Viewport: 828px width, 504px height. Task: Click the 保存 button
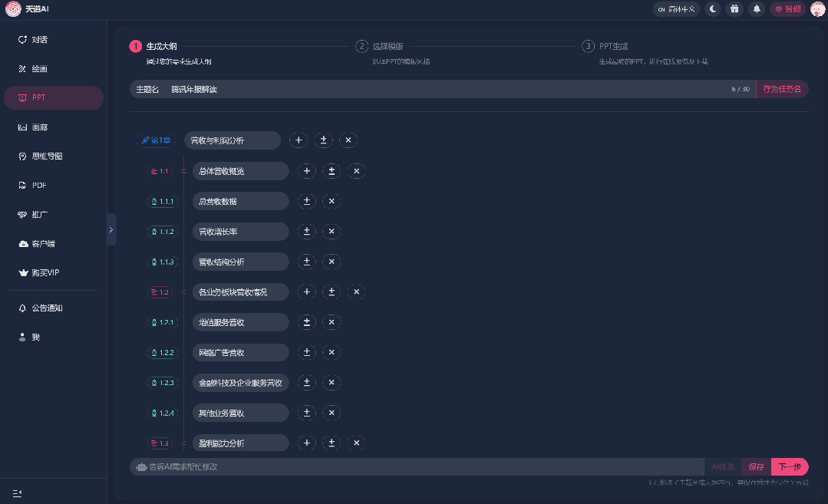point(756,466)
